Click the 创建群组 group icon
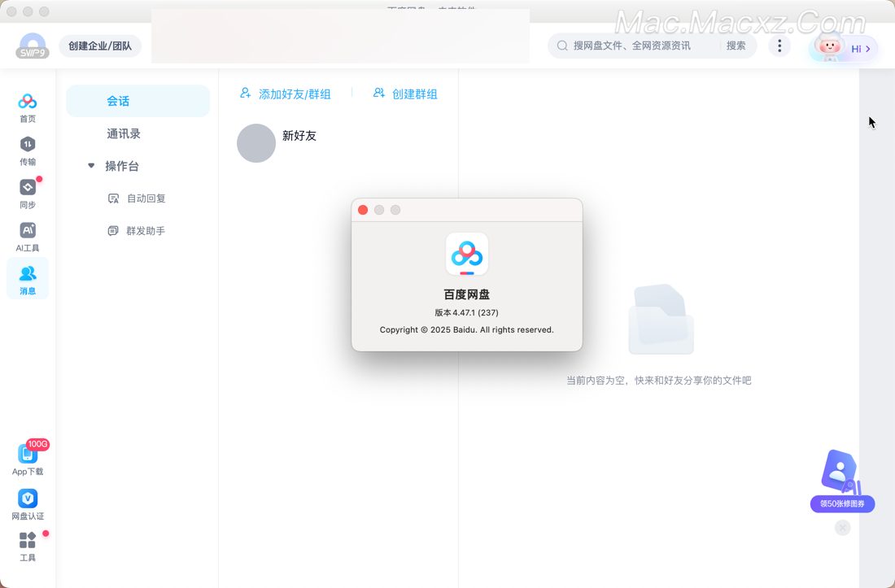 click(x=379, y=93)
